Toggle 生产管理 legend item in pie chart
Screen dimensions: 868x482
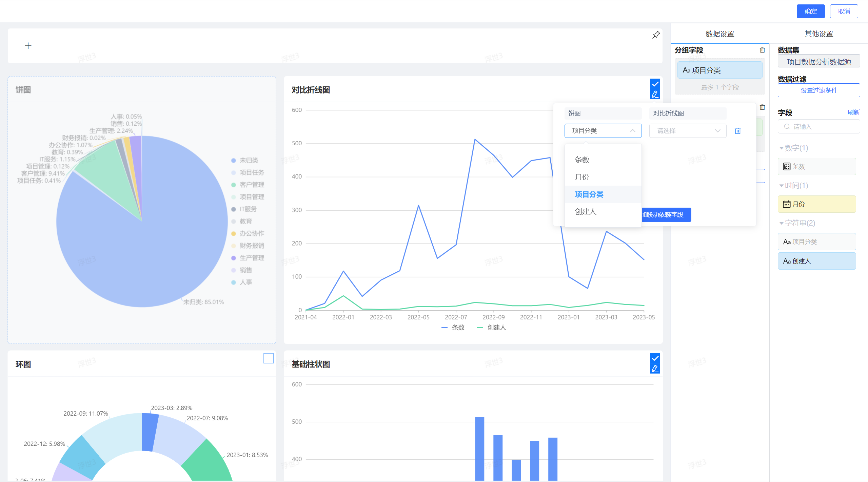248,258
